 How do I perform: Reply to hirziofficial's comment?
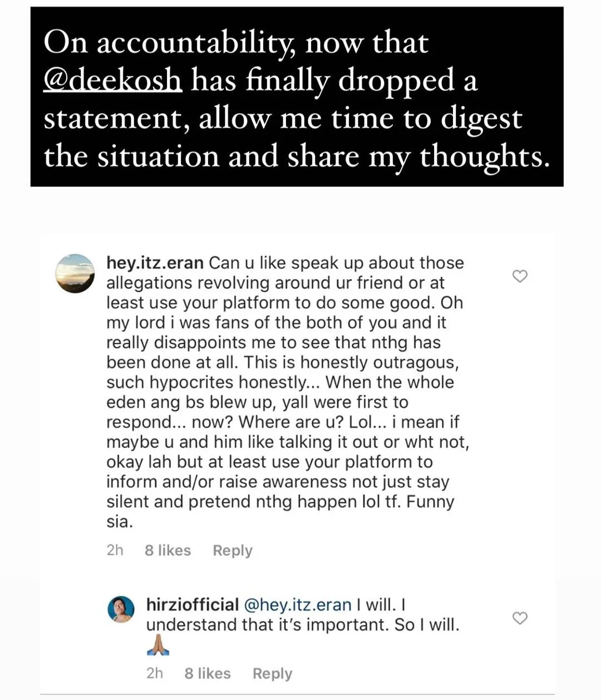(272, 673)
